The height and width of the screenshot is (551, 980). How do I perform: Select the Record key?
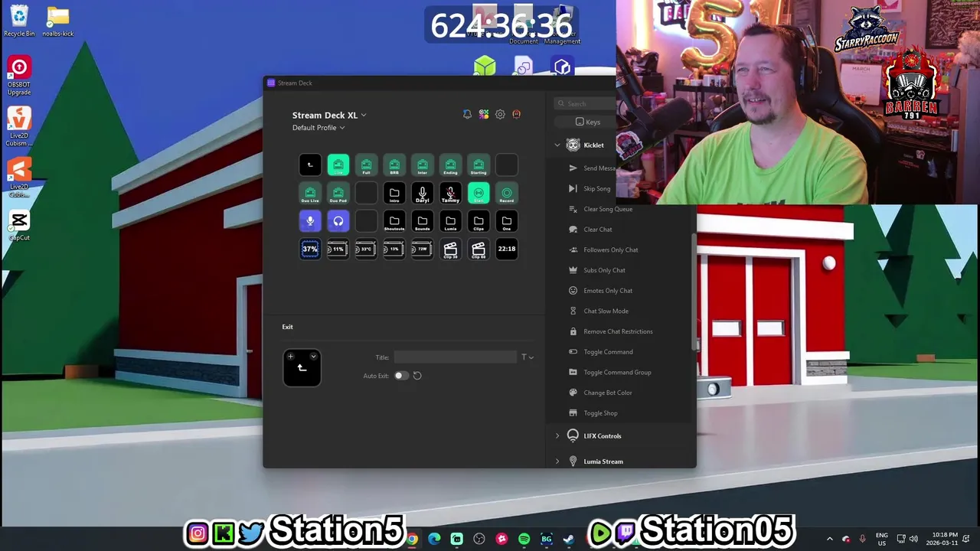tap(507, 193)
